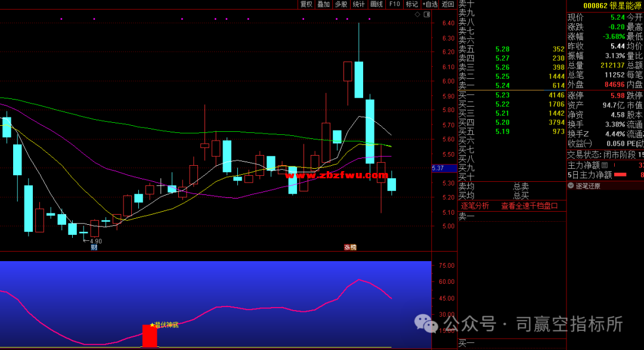Click the 交易状态 闭市阶段 status line
Image resolution: width=644 pixels, height=350 pixels.
(x=605, y=155)
